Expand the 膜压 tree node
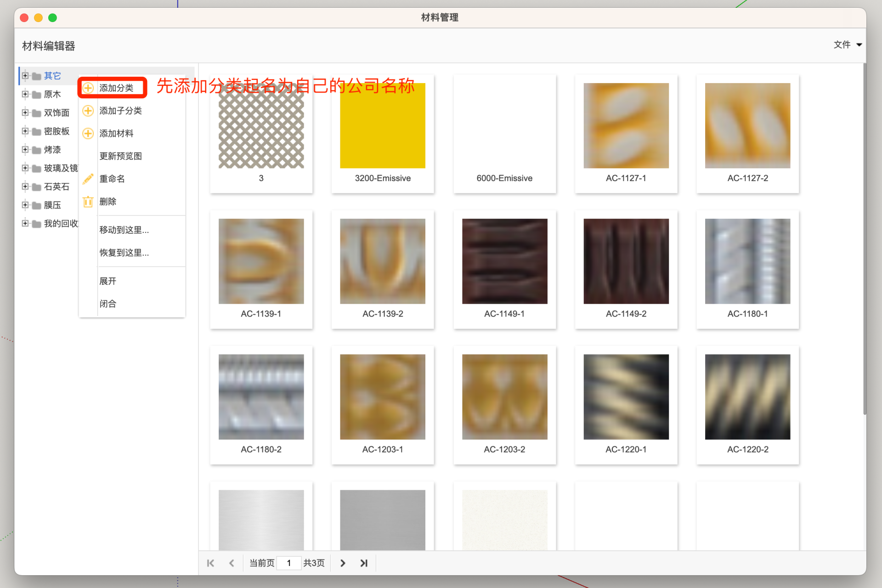The height and width of the screenshot is (588, 882). coord(25,205)
